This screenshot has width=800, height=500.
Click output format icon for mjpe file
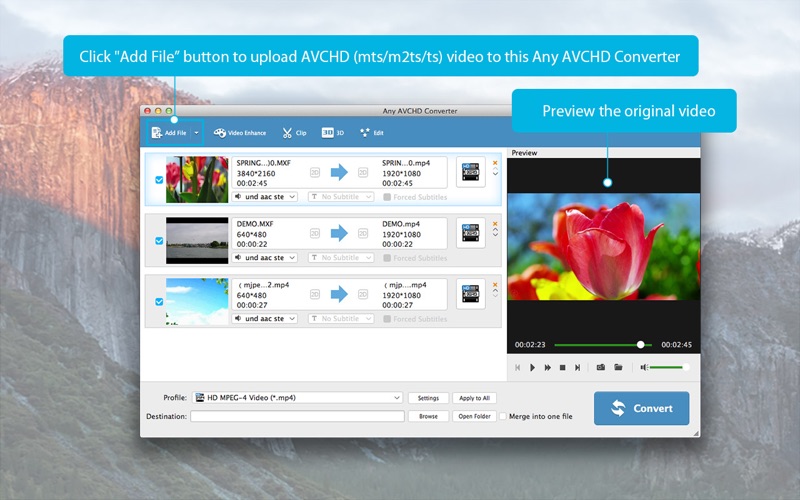(x=470, y=294)
